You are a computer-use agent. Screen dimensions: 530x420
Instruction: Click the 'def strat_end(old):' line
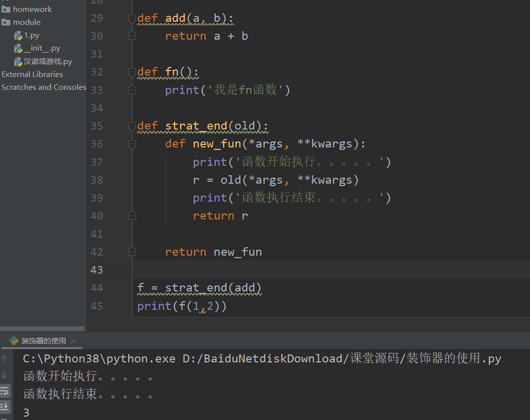tap(203, 126)
